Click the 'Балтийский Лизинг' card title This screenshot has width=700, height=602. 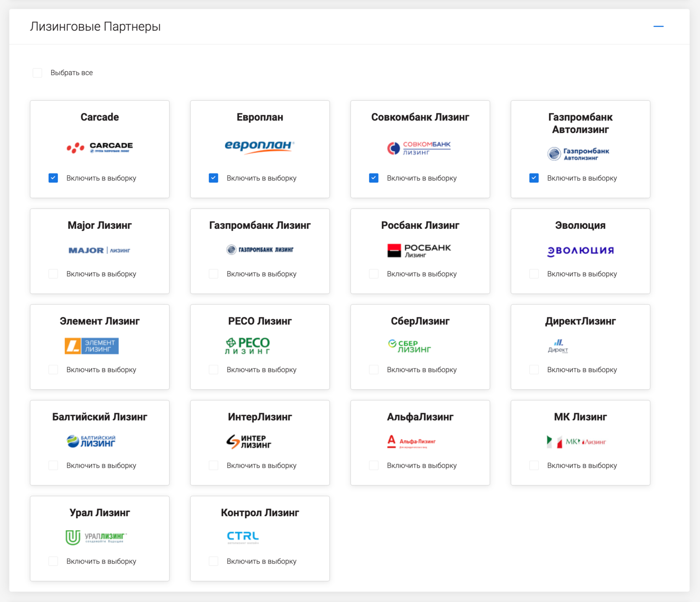click(x=100, y=417)
